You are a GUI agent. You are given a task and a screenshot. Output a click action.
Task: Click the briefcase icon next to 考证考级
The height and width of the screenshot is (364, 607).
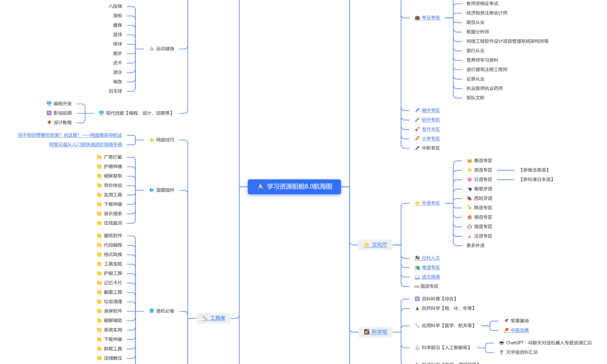pos(417,18)
